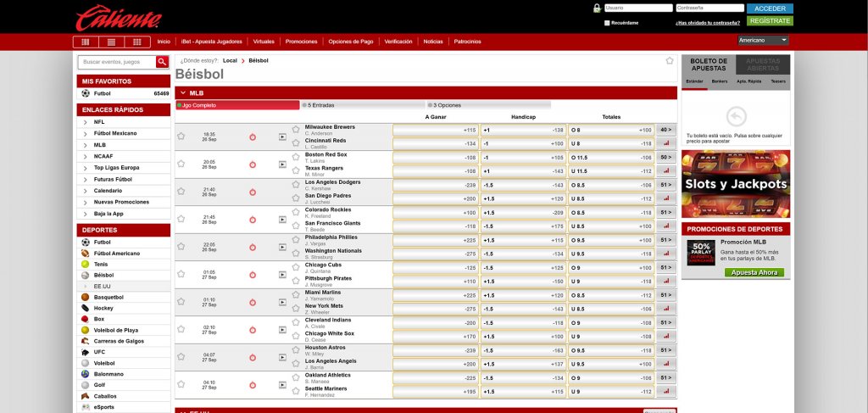Viewport: 868px width, 413px height.
Task: Open stats chart icon for Cincinnati Reds row
Action: tap(666, 143)
